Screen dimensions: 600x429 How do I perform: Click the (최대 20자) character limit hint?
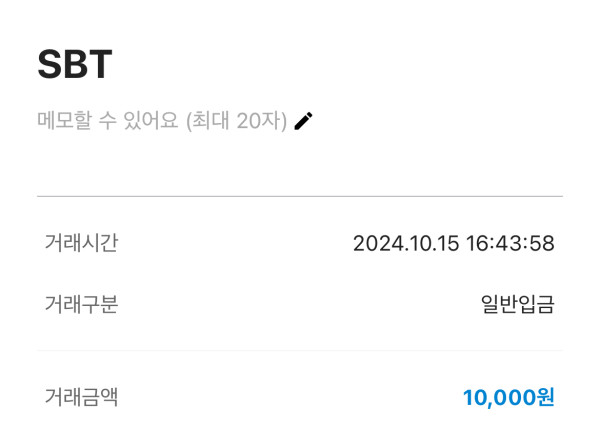click(236, 121)
